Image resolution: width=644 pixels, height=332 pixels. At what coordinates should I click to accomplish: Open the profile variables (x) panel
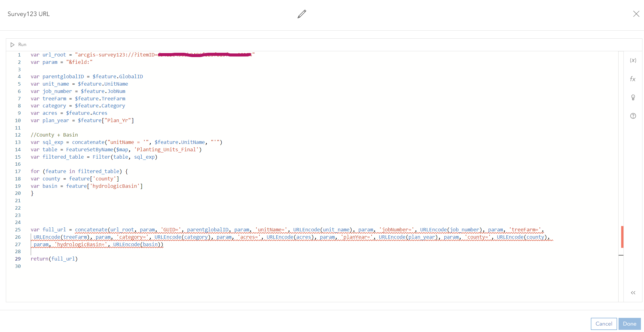[x=633, y=60]
